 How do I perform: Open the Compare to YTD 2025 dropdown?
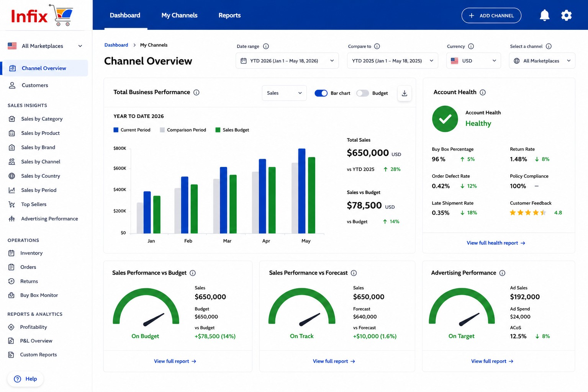tap(392, 61)
